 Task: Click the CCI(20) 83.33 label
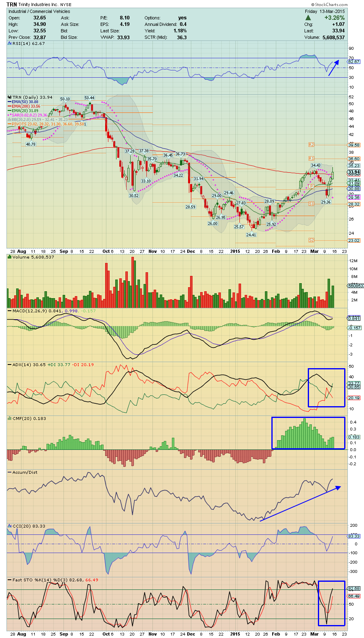[x=29, y=526]
